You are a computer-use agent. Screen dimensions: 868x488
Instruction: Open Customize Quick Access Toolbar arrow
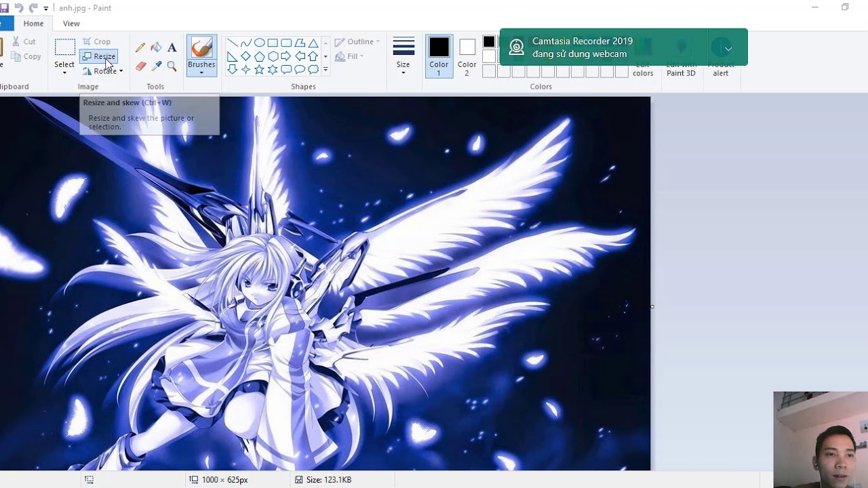pos(46,9)
